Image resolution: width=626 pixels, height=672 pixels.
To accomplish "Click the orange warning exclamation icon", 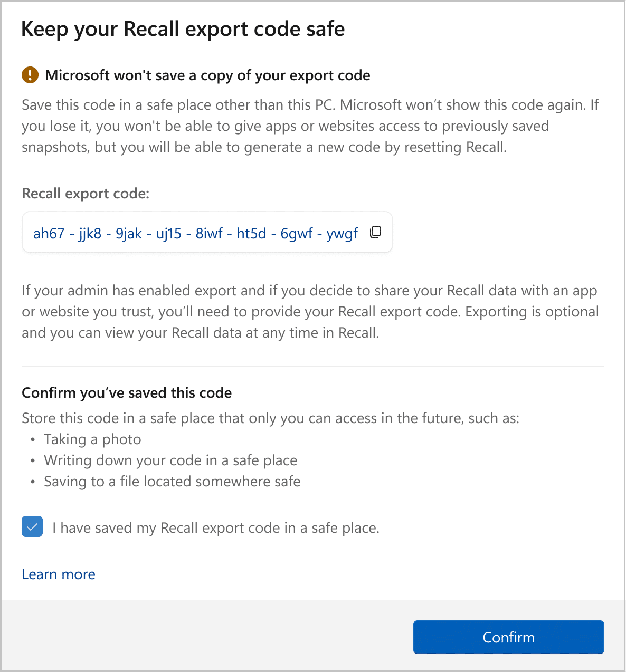I will coord(30,75).
